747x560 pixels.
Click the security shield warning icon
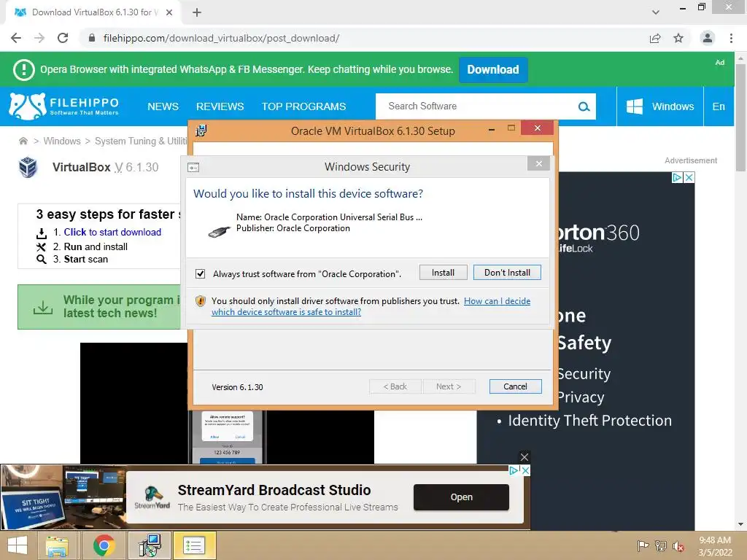[201, 301]
